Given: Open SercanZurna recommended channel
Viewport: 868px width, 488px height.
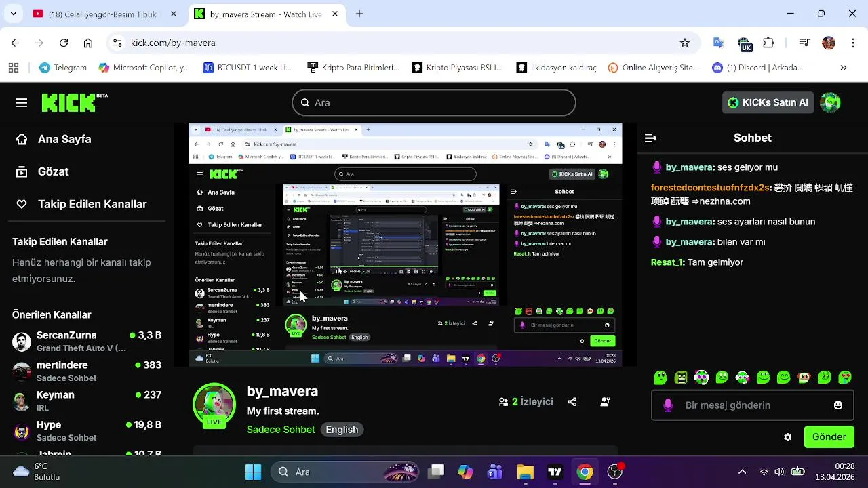Looking at the screenshot, I should click(x=87, y=341).
